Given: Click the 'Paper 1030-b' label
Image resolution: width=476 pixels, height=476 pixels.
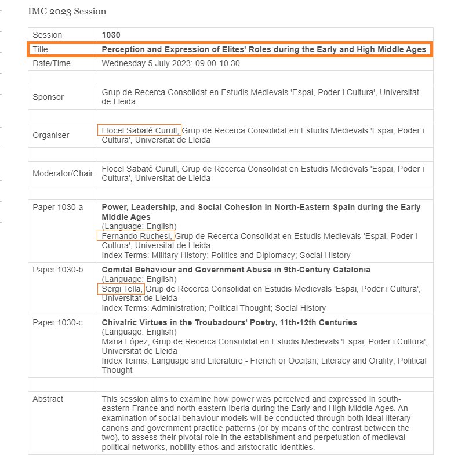Looking at the screenshot, I should tap(57, 270).
